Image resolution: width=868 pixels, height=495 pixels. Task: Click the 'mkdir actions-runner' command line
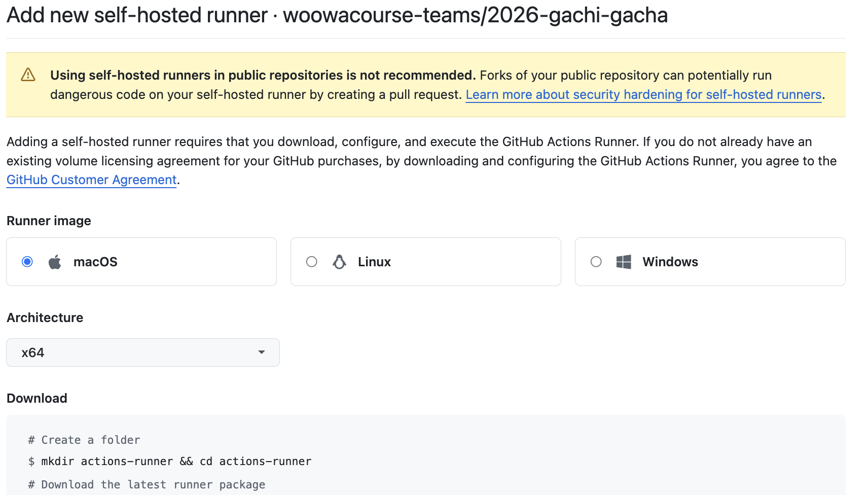[x=170, y=461]
